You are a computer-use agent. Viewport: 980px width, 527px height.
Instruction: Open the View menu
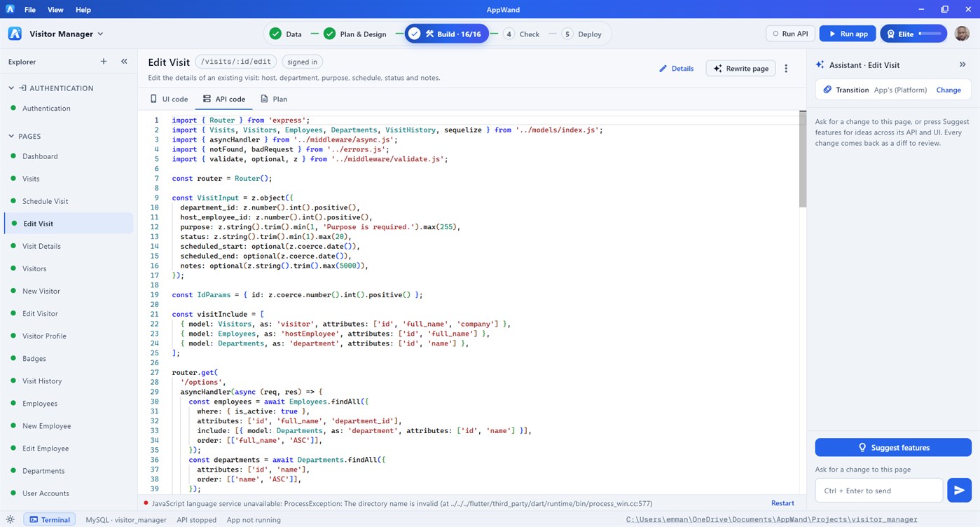(x=55, y=10)
